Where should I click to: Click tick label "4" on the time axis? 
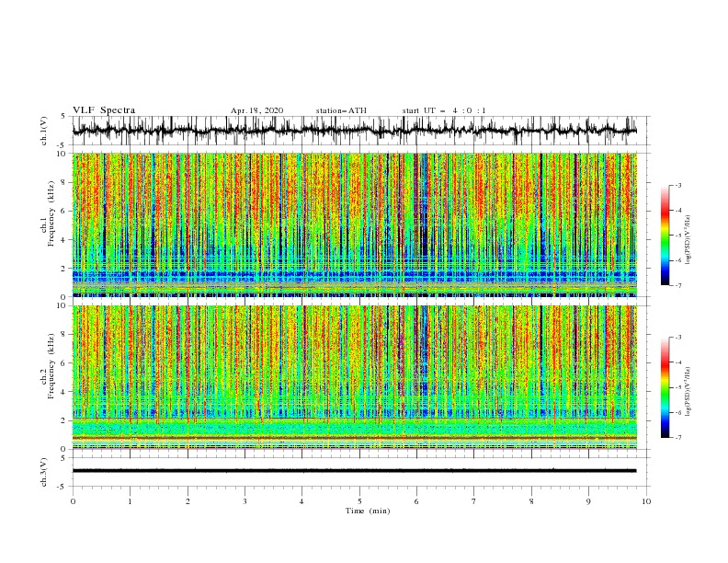(x=302, y=501)
